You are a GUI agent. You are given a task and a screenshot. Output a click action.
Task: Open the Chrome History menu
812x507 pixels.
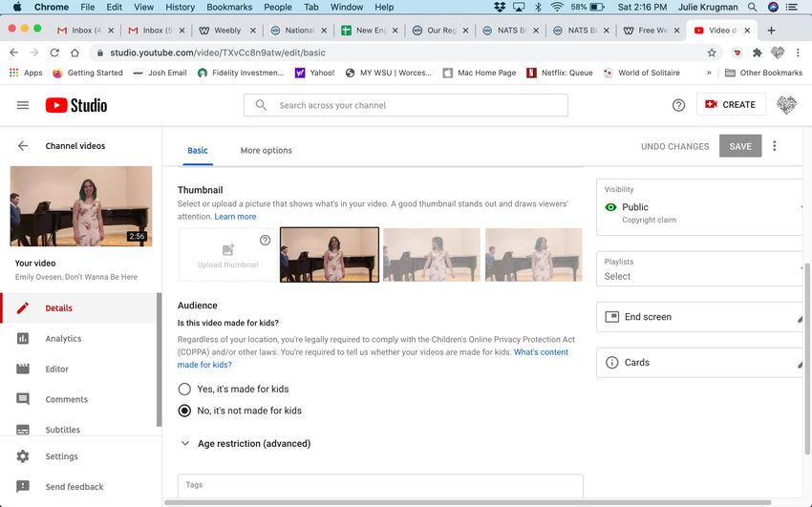pyautogui.click(x=180, y=7)
